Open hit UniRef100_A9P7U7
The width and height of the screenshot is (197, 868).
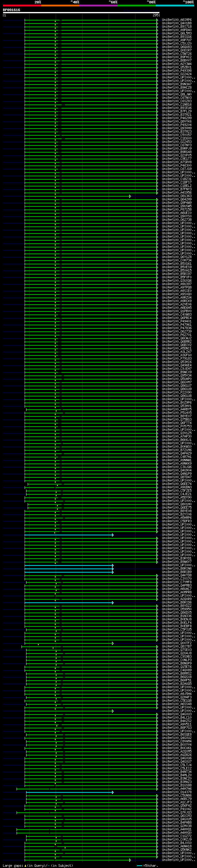pos(177,40)
